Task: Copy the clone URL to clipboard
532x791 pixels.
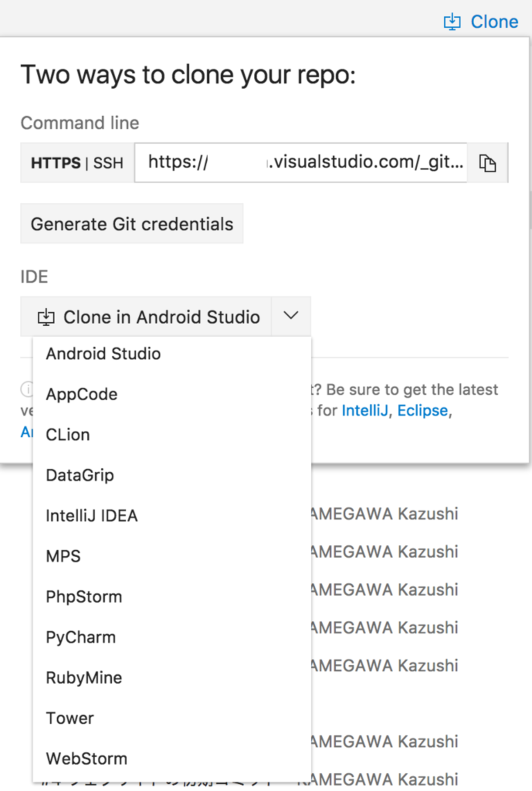Action: click(487, 163)
